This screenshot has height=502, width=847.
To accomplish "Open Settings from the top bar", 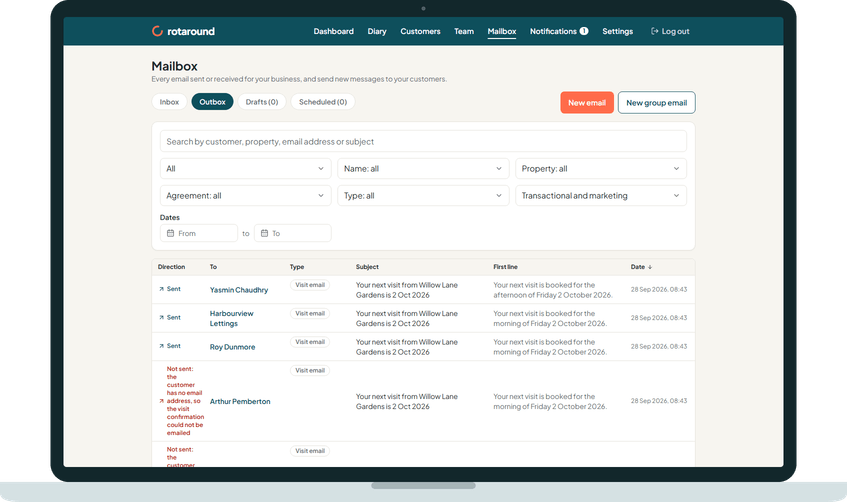I will coord(617,31).
